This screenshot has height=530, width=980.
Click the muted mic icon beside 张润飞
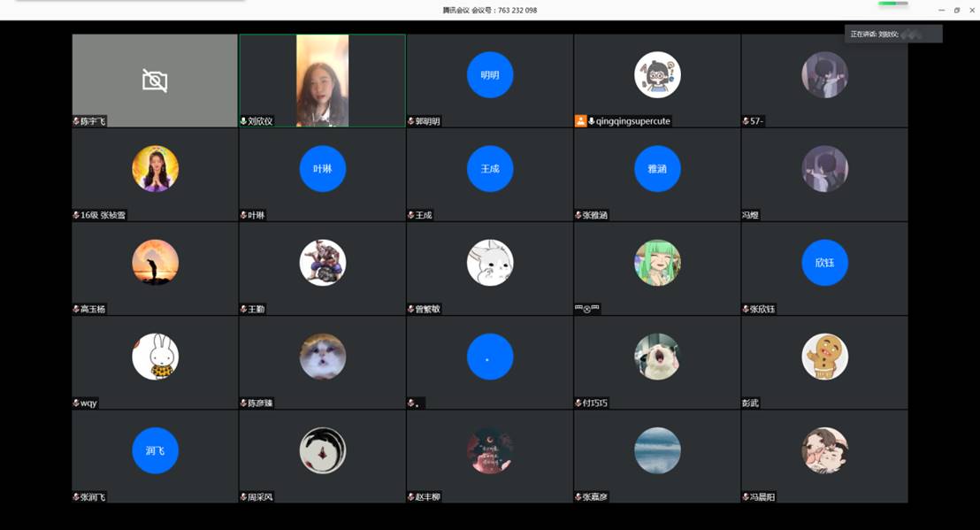tap(76, 497)
